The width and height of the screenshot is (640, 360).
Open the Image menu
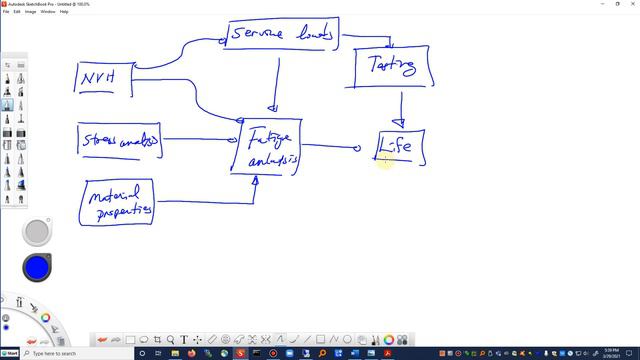pos(31,12)
